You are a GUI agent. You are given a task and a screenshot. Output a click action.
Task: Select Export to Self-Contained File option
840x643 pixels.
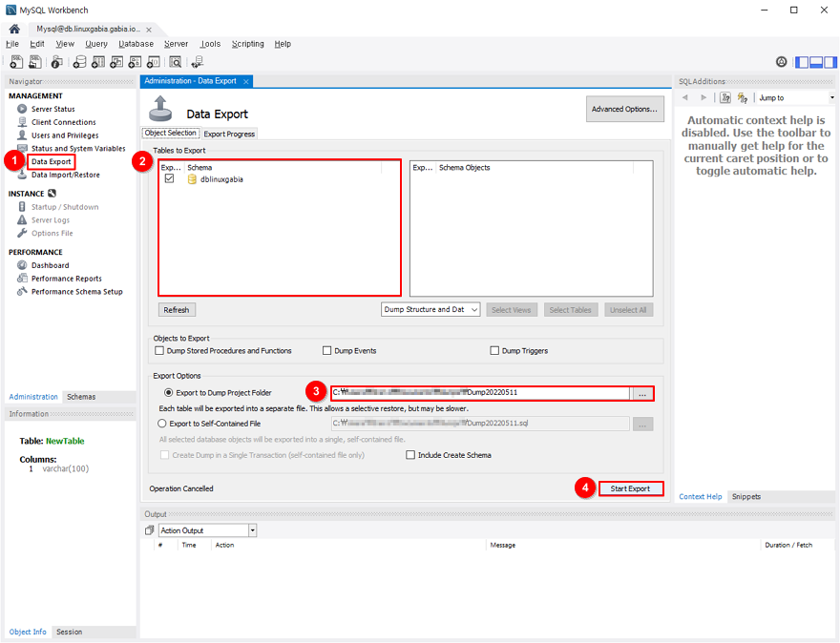click(x=161, y=424)
